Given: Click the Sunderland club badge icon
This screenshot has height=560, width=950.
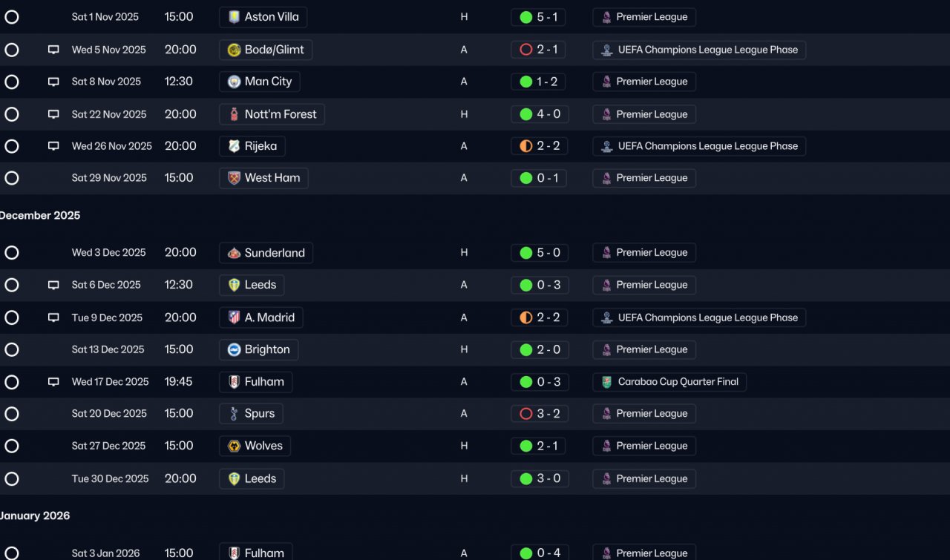Looking at the screenshot, I should click(235, 253).
